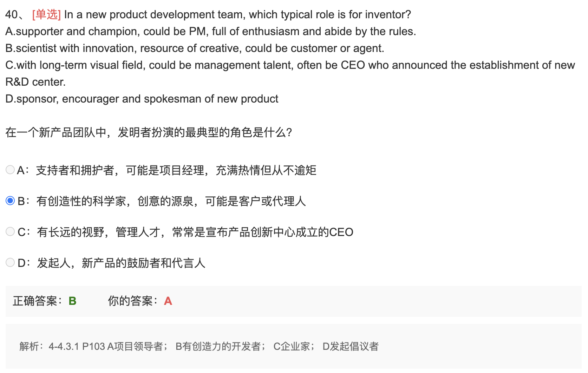The height and width of the screenshot is (373, 588).
Task: Click English line D.sponsor, encourager and spokesman
Action: (142, 99)
